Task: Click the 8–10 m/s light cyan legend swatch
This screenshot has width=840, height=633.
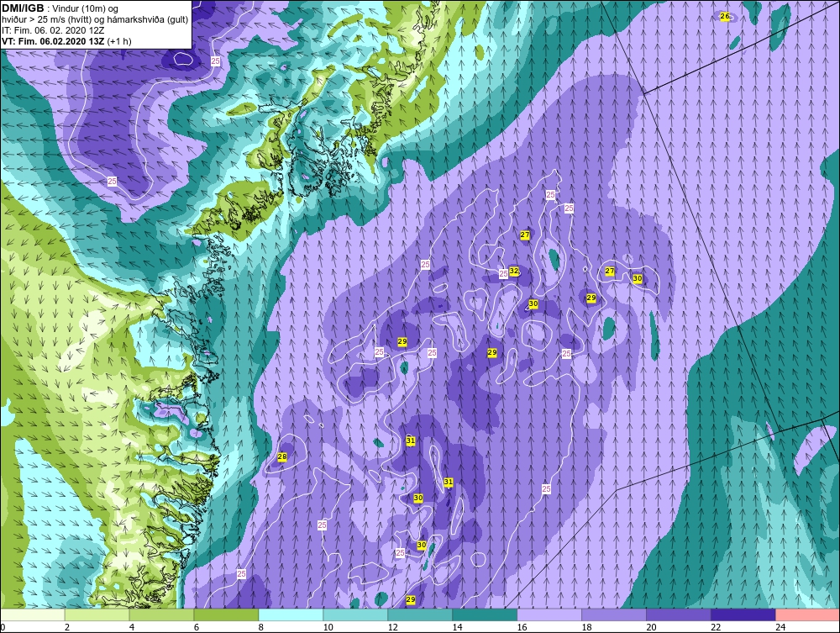Action: [291, 615]
